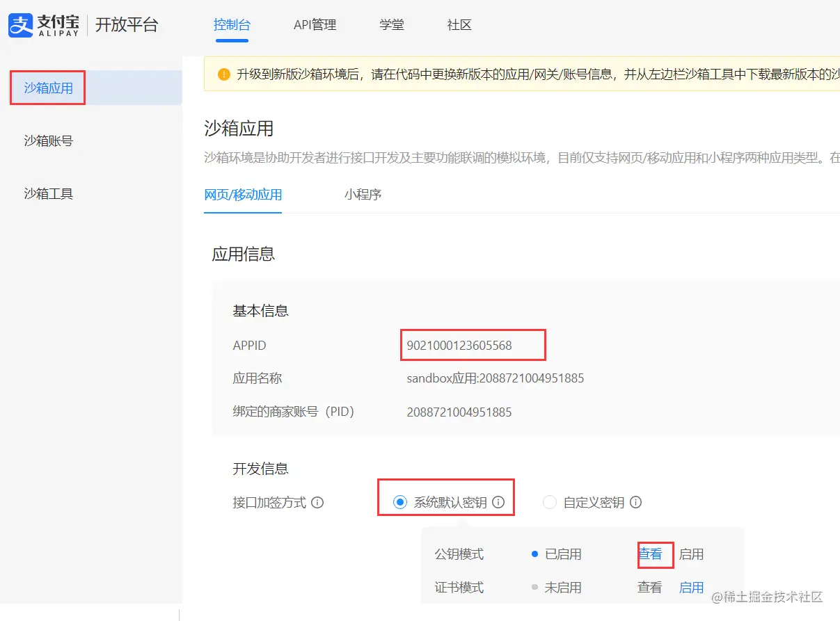The image size is (840, 621).
Task: Click 查看 link for 公钥模式
Action: pyautogui.click(x=650, y=554)
